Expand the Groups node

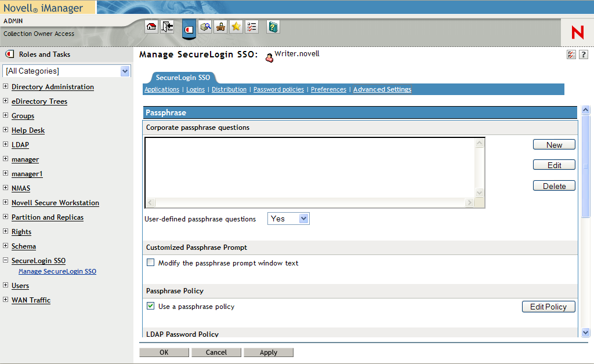pyautogui.click(x=5, y=115)
